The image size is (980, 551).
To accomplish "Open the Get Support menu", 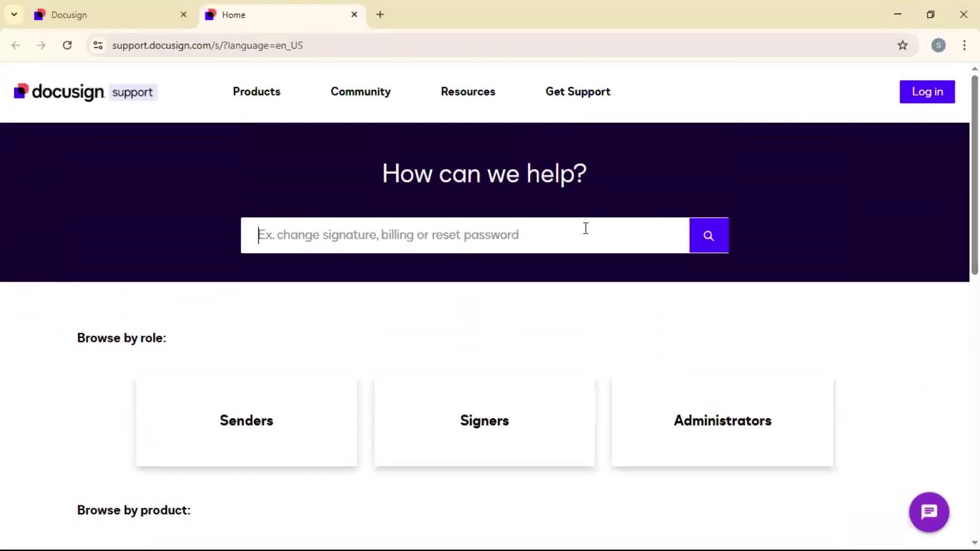I will coord(578,92).
